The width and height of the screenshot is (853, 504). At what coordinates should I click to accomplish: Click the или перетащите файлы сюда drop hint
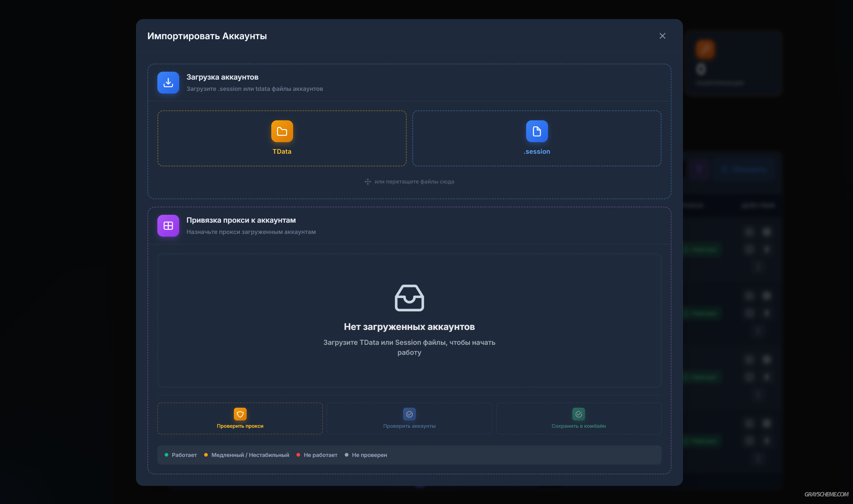coord(414,182)
